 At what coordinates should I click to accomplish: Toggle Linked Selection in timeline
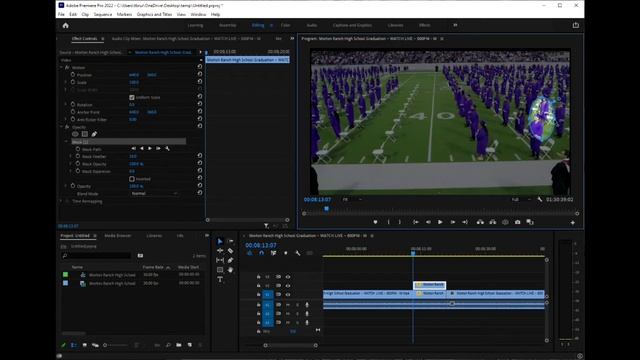coord(273,253)
